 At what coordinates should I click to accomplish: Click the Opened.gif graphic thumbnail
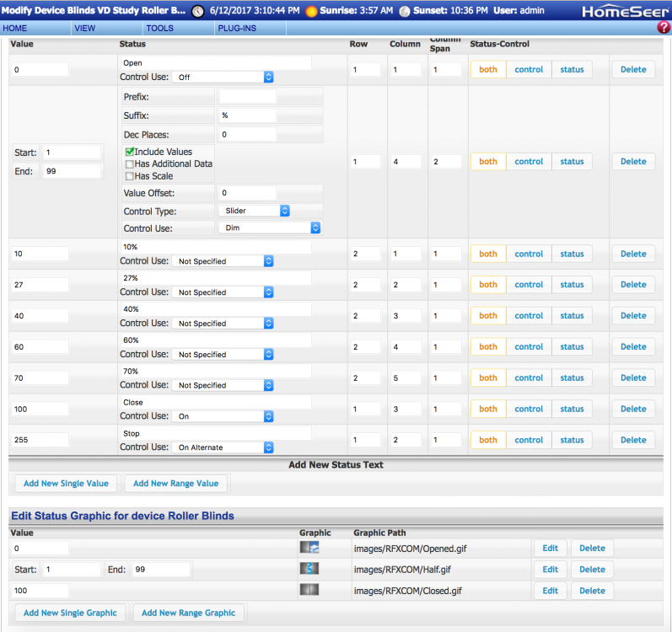click(x=309, y=548)
